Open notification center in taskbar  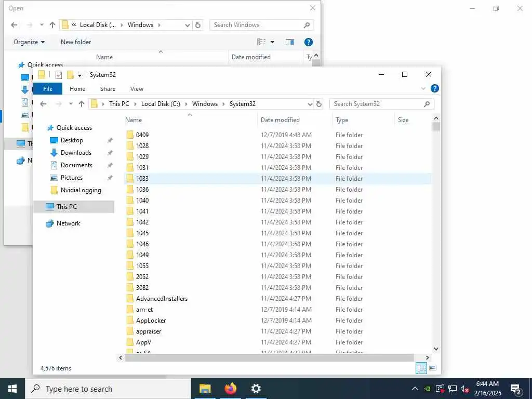pyautogui.click(x=516, y=389)
